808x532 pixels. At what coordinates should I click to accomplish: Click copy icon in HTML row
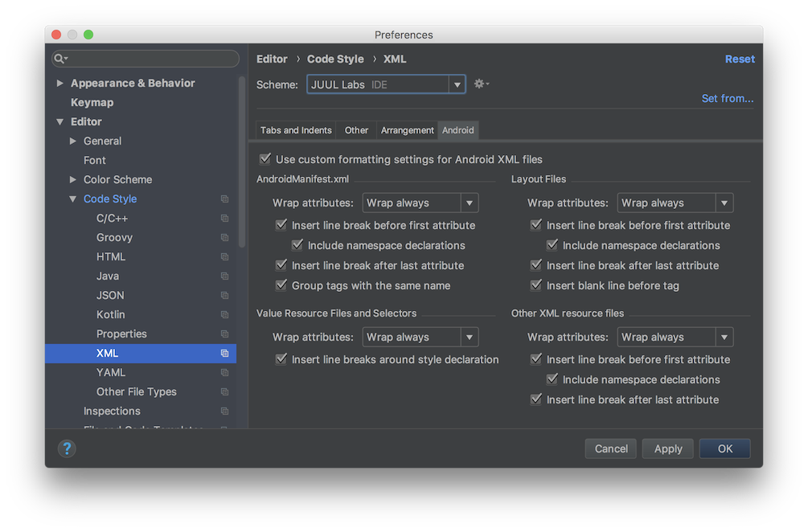[x=224, y=256]
